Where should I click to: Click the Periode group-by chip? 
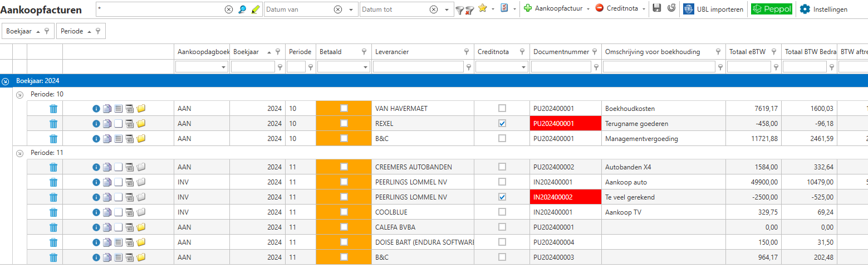[x=80, y=31]
